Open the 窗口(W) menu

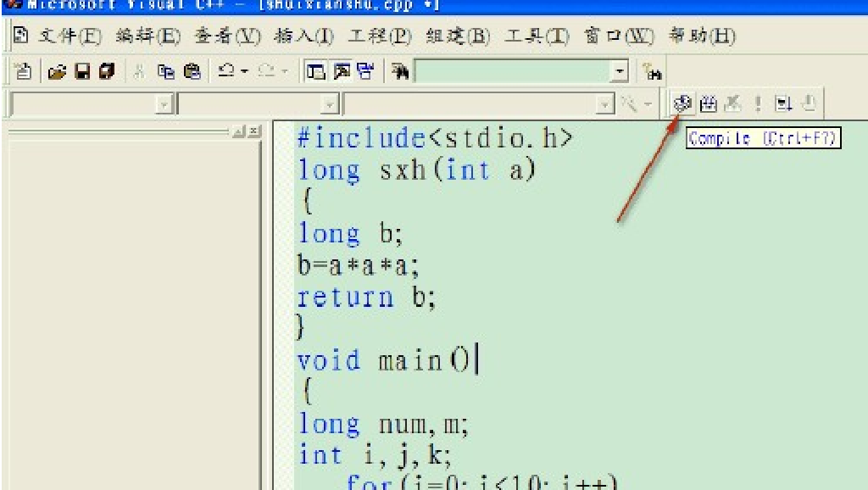point(620,36)
